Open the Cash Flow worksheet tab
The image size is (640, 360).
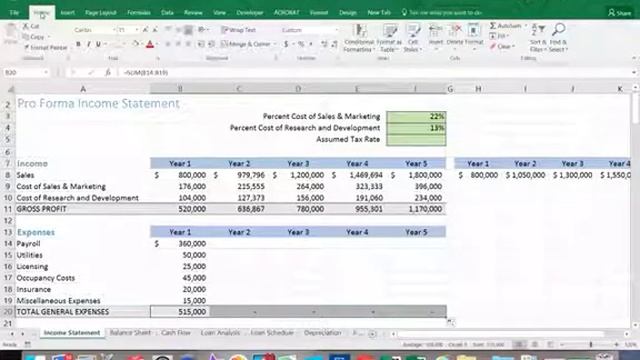coord(176,333)
